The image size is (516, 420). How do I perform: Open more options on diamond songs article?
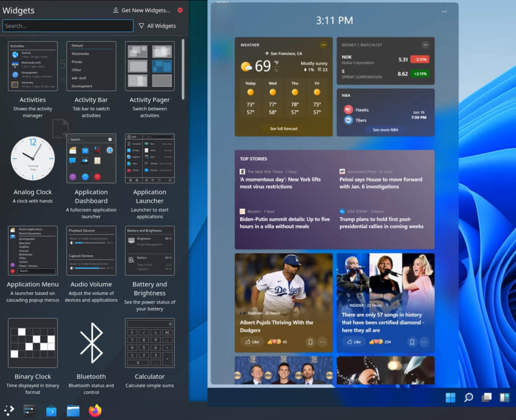tap(424, 342)
